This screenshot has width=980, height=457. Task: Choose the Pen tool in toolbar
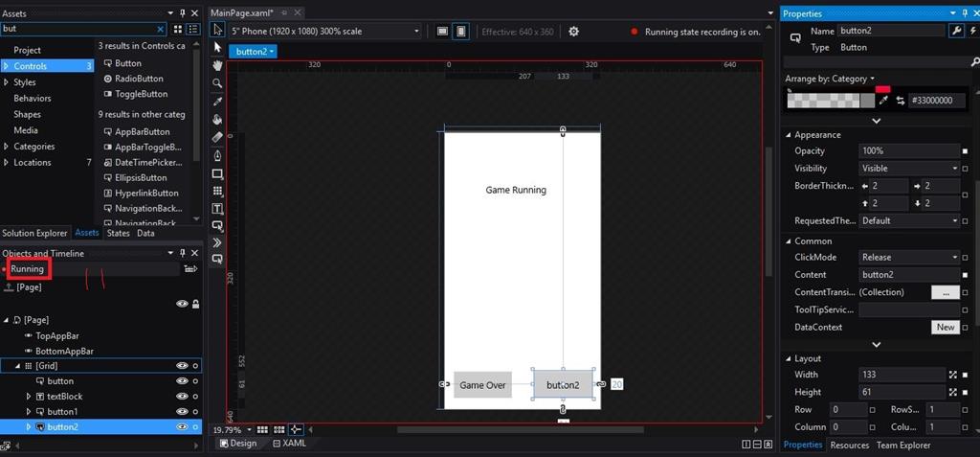point(217,155)
